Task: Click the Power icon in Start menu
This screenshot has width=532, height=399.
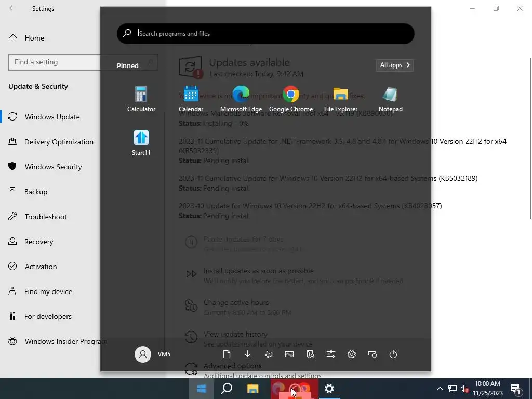Action: (393, 354)
